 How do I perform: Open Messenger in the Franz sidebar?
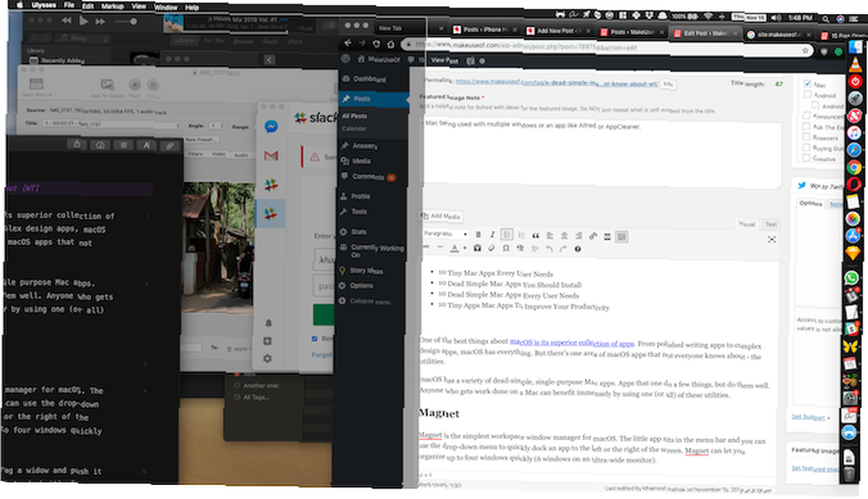point(271,127)
